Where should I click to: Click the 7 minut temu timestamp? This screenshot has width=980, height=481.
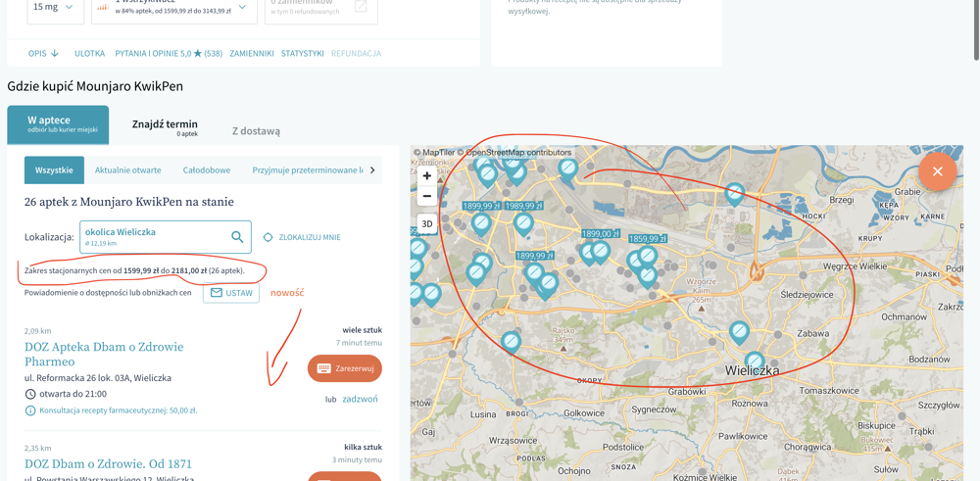(359, 342)
